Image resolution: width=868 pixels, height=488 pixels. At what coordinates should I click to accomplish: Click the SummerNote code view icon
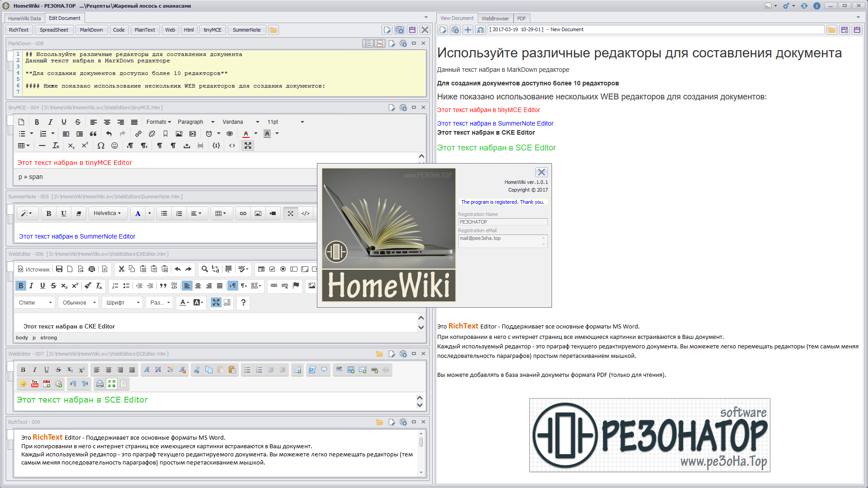(306, 213)
